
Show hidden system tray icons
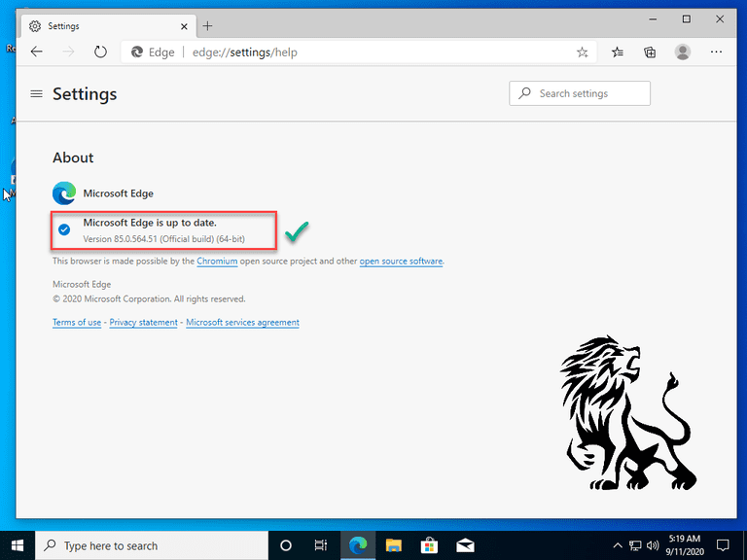coord(618,545)
